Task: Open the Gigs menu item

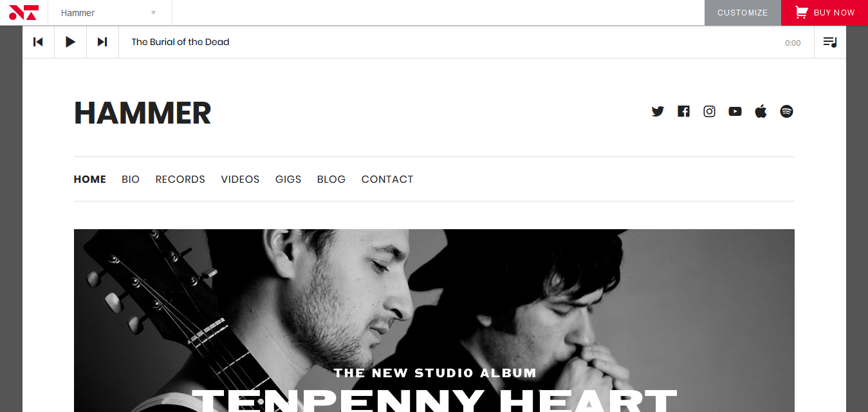Action: [288, 180]
